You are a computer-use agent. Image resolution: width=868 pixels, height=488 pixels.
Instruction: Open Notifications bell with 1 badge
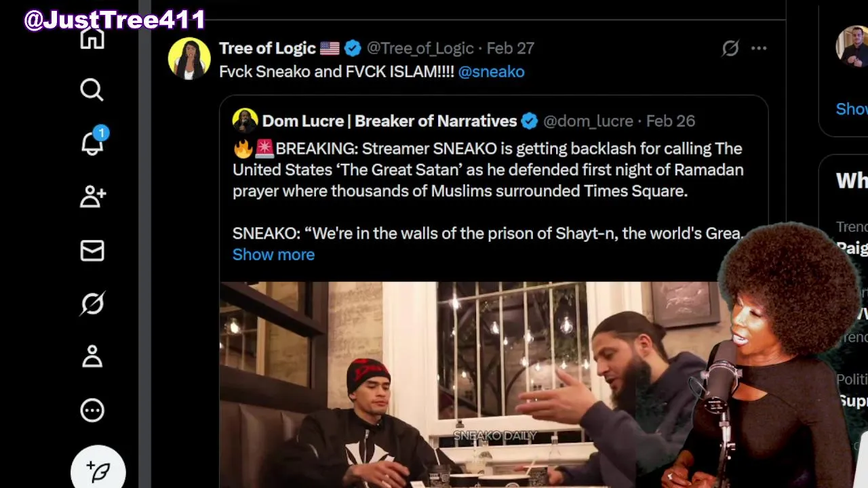coord(92,143)
